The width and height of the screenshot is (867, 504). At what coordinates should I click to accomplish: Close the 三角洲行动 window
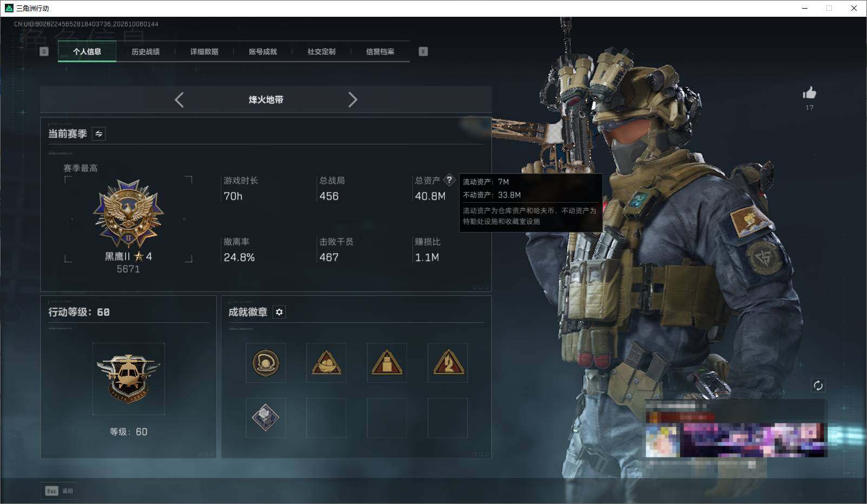[x=854, y=8]
